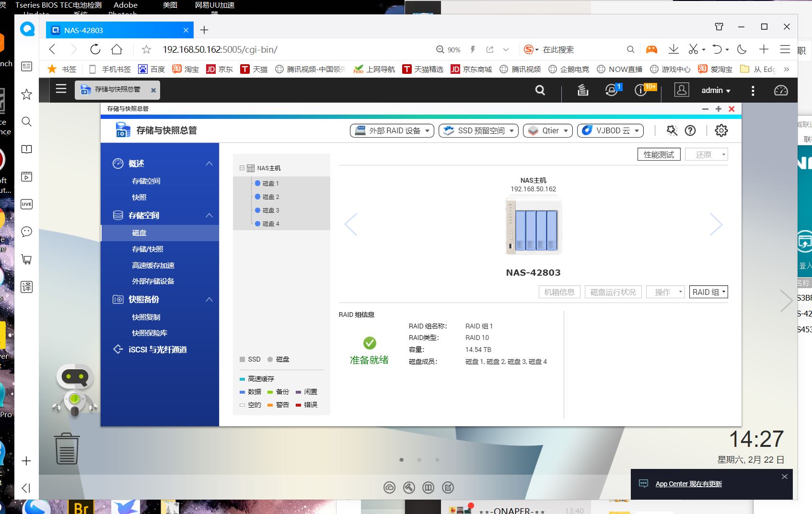Viewport: 812px width, 514px height.
Task: Collapse the NAS主机 tree node
Action: [x=242, y=168]
